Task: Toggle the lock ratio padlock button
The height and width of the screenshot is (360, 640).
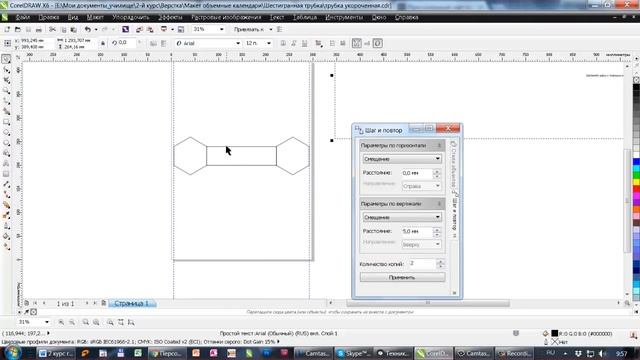Action: click(103, 43)
